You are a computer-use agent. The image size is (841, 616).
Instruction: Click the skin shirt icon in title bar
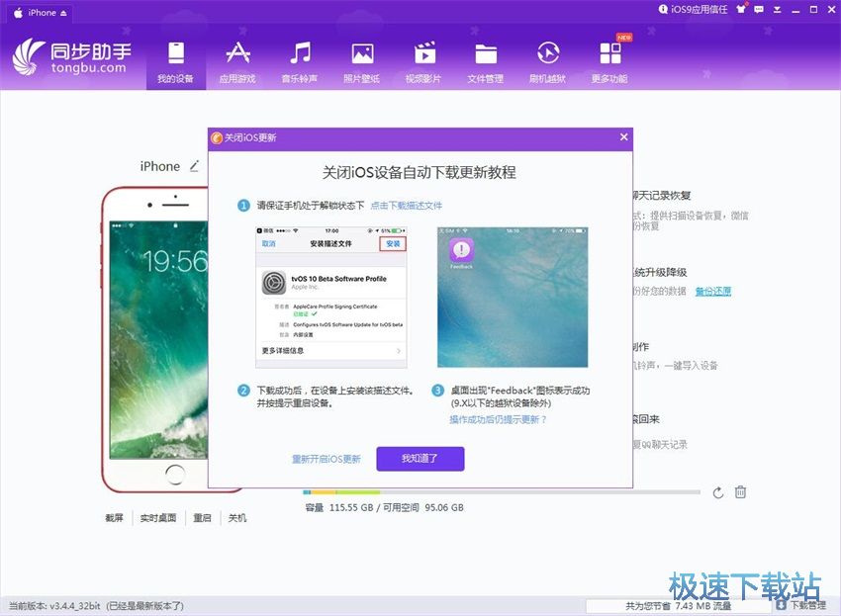coord(741,9)
